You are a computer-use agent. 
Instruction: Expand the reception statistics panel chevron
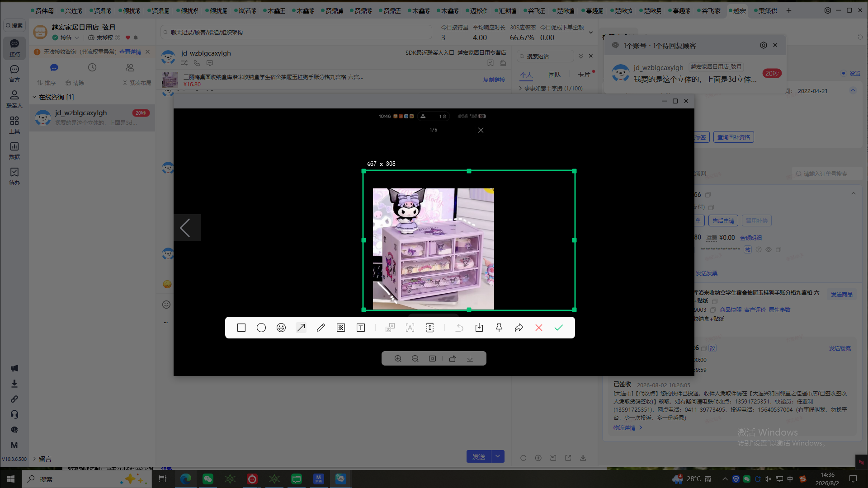[x=590, y=33]
